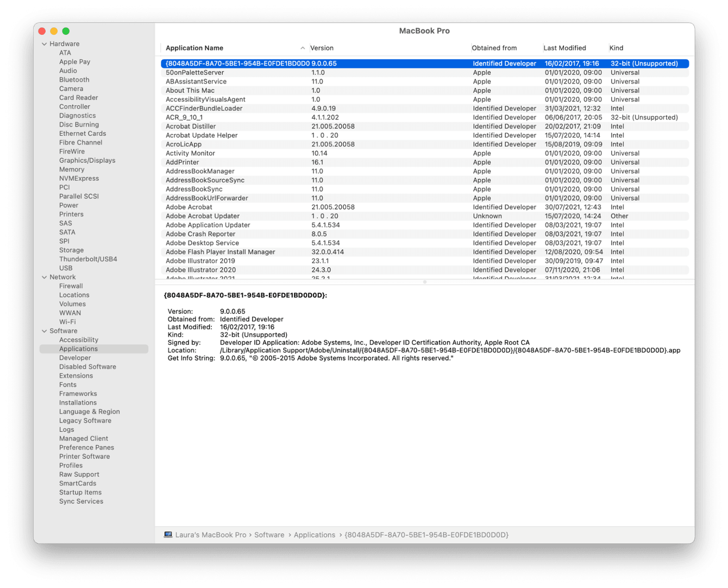This screenshot has width=728, height=588.
Task: Select the Adobe Crash Reporter row
Action: (x=425, y=234)
